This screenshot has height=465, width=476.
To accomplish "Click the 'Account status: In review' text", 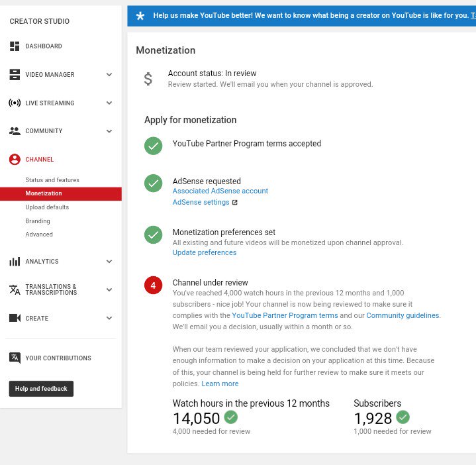I will point(213,74).
